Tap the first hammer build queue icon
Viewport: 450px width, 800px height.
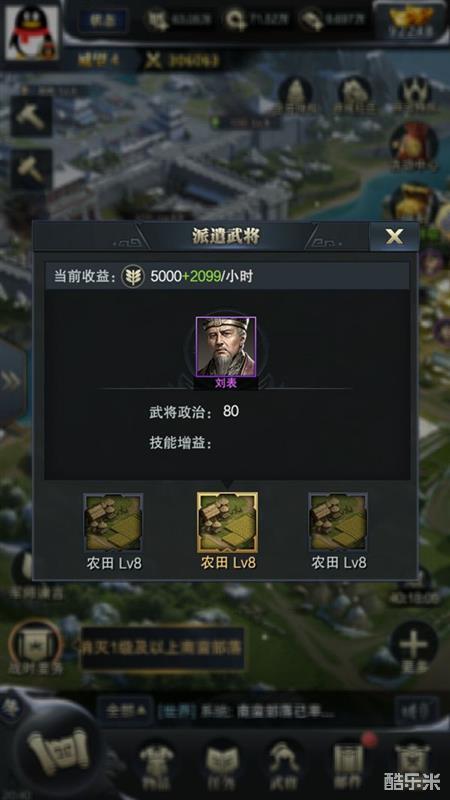pos(32,116)
